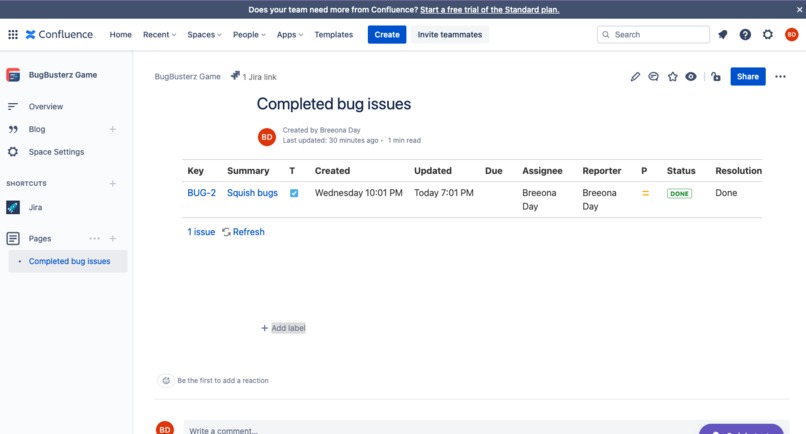Start free trial link in banner
The image size is (806, 434).
pos(489,9)
